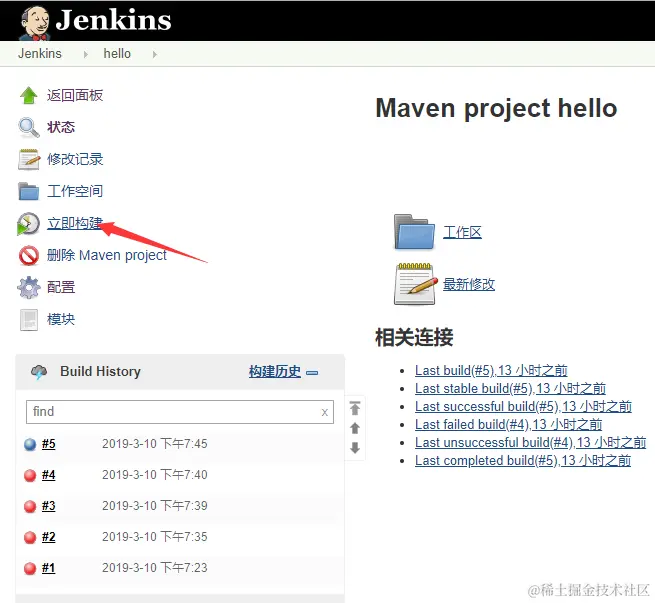Viewport: 655px width, 603px height.
Task: Click the document icon beside 模块
Action: click(29, 319)
